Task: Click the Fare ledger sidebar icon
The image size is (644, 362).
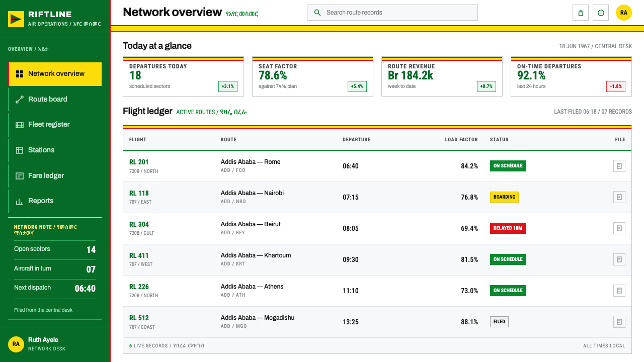Action: (x=20, y=176)
